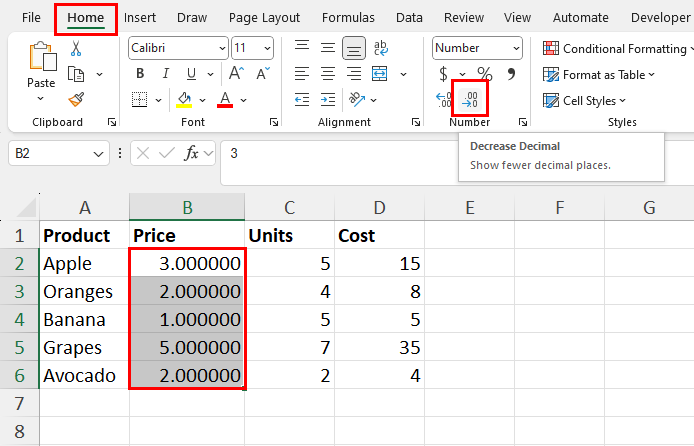The width and height of the screenshot is (694, 446).
Task: Click the Copy icon
Action: (76, 74)
